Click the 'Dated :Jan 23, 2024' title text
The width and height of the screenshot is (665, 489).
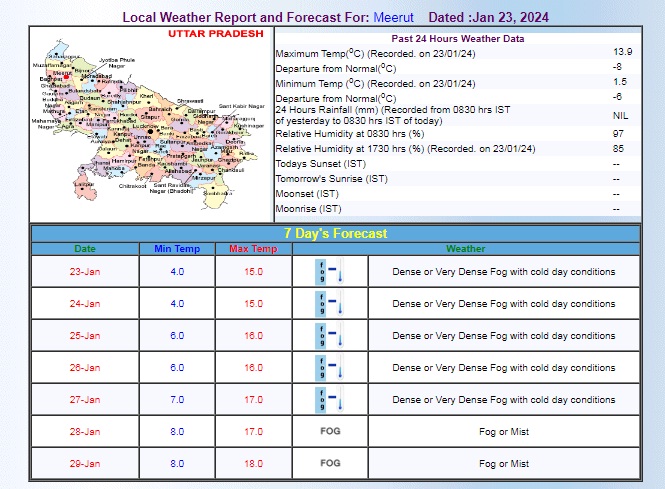tap(488, 17)
